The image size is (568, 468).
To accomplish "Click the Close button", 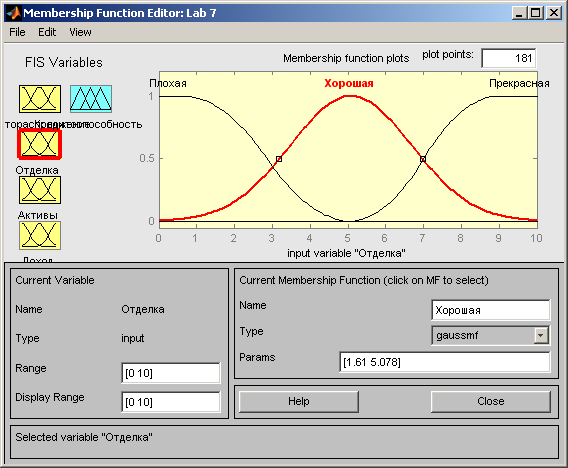I will click(x=490, y=401).
